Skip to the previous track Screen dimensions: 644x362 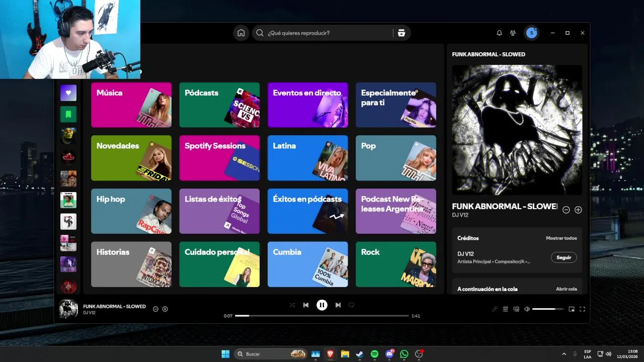tap(306, 305)
